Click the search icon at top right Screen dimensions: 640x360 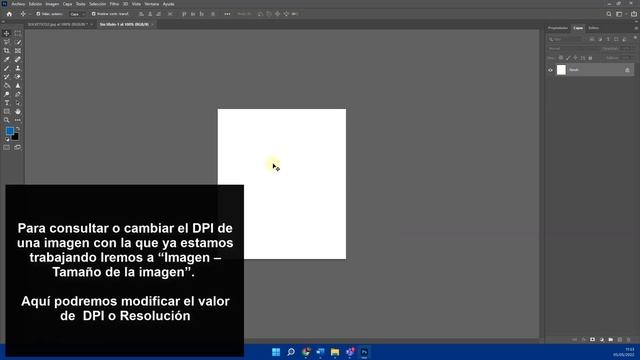pyautogui.click(x=609, y=14)
